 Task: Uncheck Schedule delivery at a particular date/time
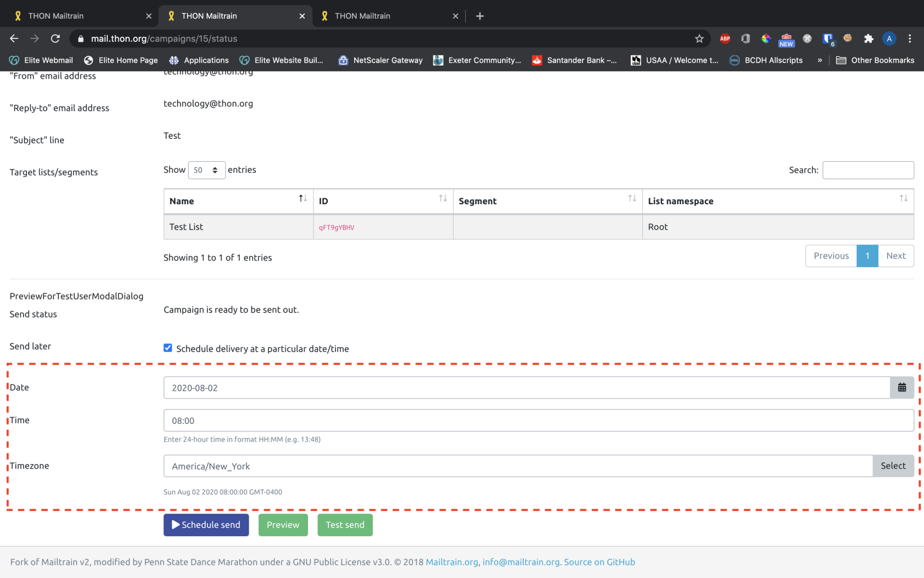point(168,348)
